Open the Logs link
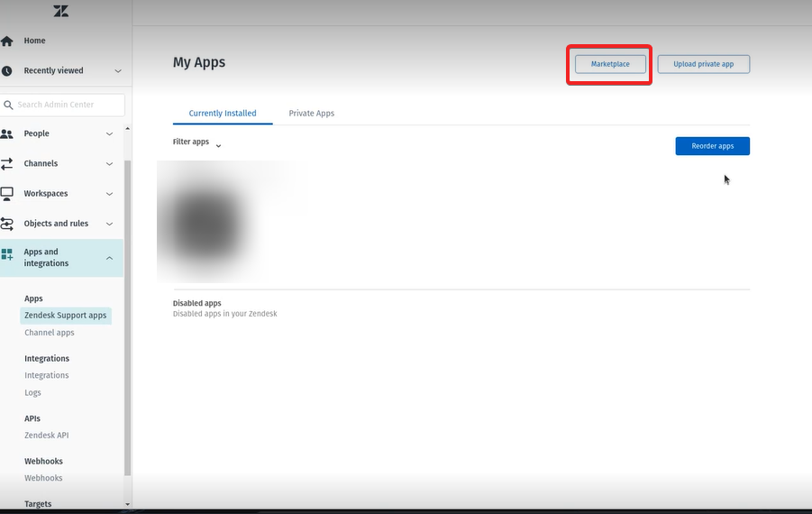This screenshot has height=514, width=812. 32,393
